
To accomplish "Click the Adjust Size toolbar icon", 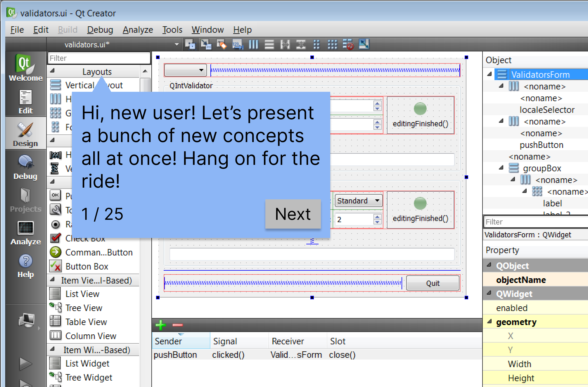I will (x=364, y=44).
